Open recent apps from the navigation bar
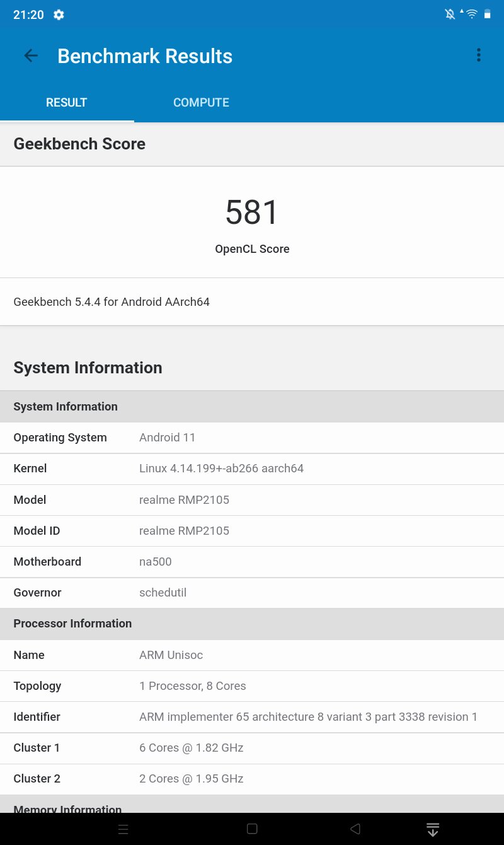504x845 pixels. pyautogui.click(x=123, y=829)
